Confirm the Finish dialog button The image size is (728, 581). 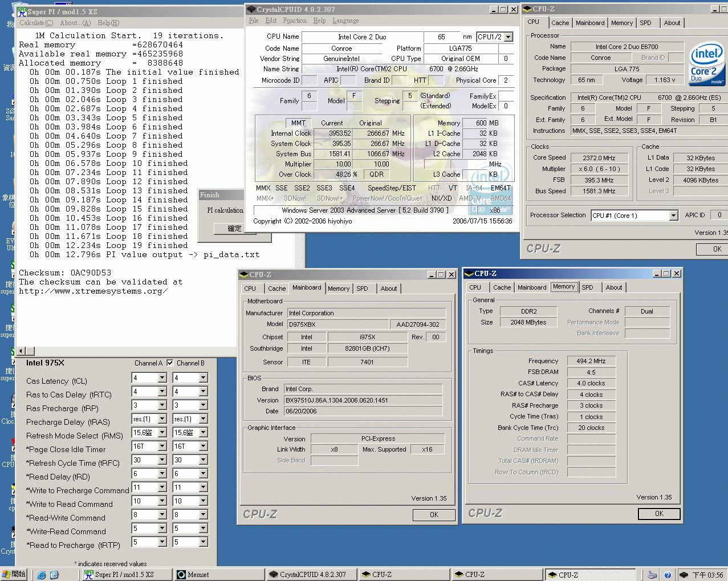[x=234, y=229]
